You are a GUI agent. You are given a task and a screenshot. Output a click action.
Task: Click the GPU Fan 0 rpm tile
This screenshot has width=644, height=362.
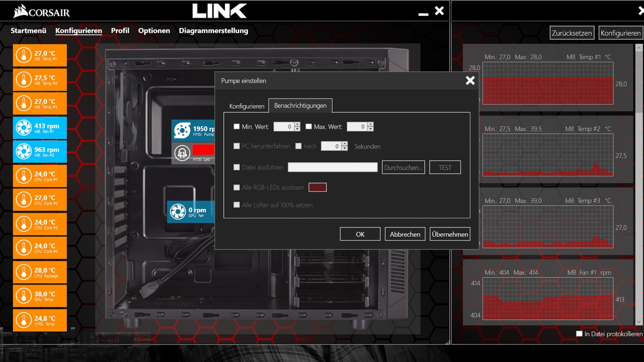point(191,212)
